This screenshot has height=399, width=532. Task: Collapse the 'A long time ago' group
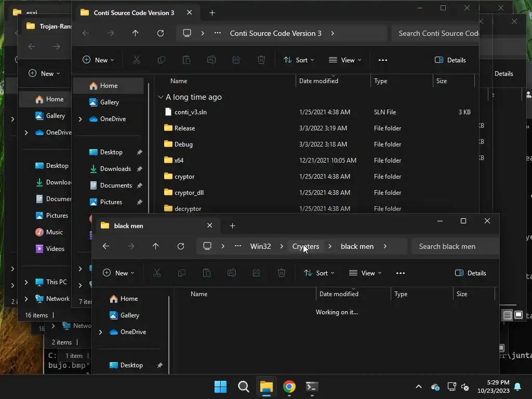161,97
